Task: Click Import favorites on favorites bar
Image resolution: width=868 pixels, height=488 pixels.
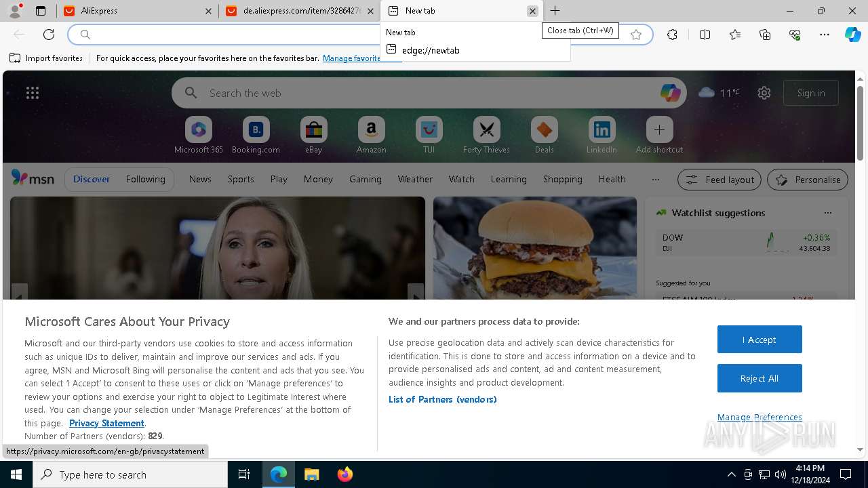Action: click(x=46, y=58)
